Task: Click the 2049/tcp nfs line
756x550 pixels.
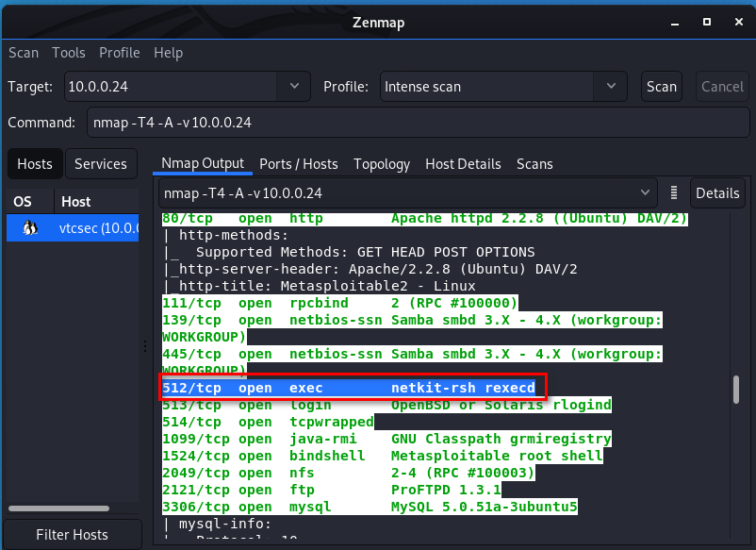Action: [349, 473]
